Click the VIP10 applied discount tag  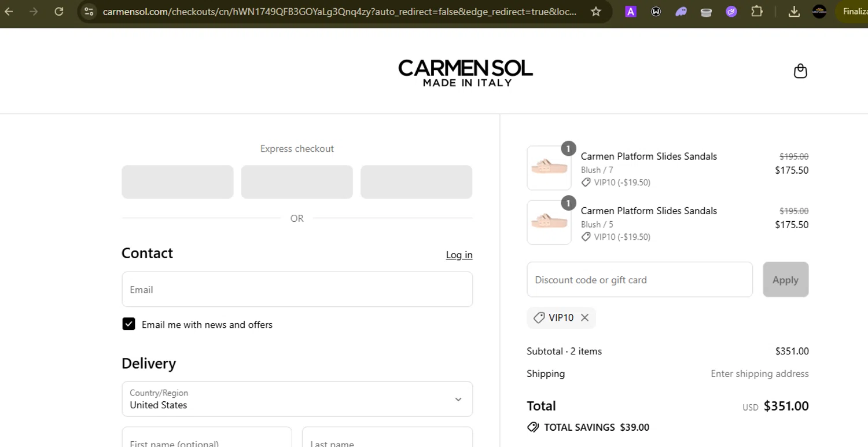[561, 317]
